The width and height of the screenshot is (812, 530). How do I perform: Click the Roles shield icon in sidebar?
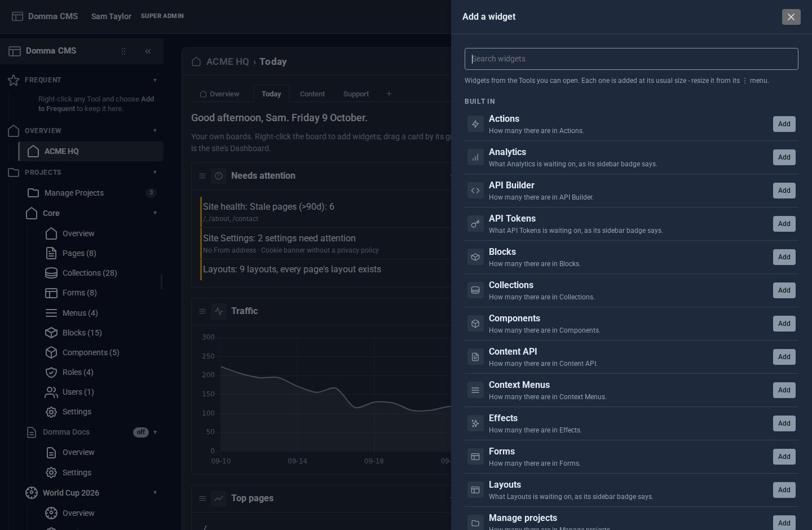point(51,372)
